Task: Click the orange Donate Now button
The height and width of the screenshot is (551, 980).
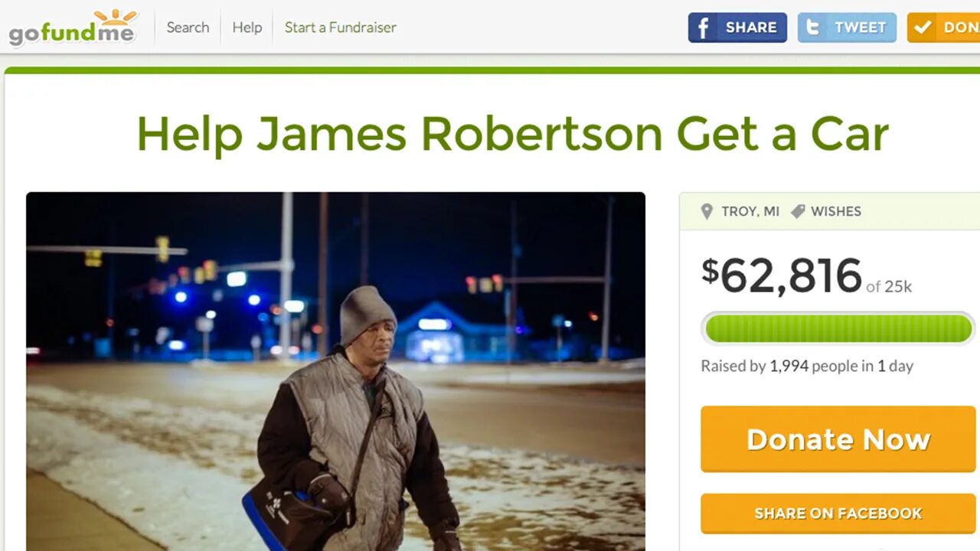Action: pos(838,439)
